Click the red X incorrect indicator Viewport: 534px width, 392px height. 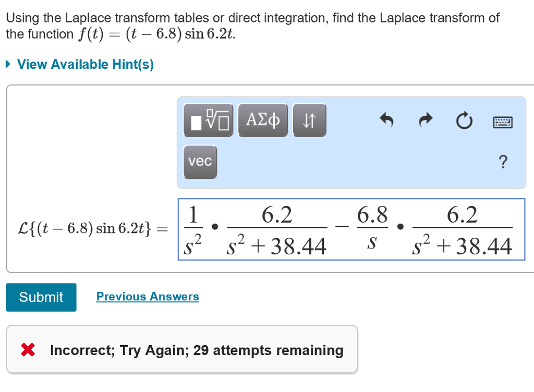[29, 350]
